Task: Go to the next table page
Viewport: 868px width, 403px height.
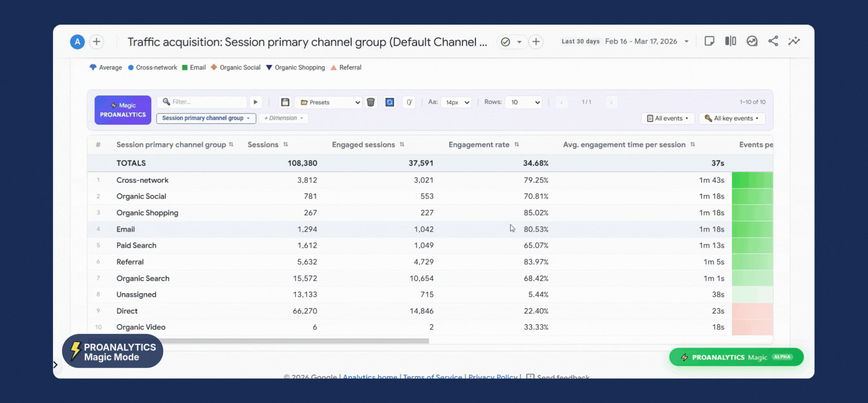Action: coord(611,102)
